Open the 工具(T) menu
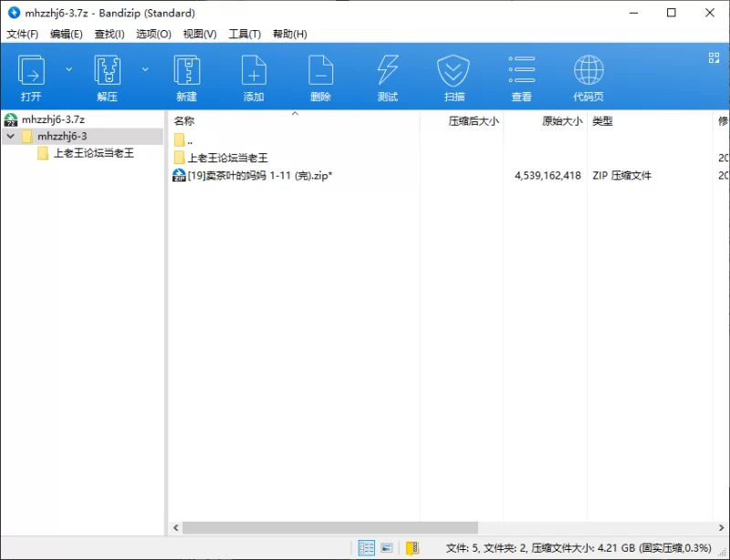730x560 pixels. point(245,34)
